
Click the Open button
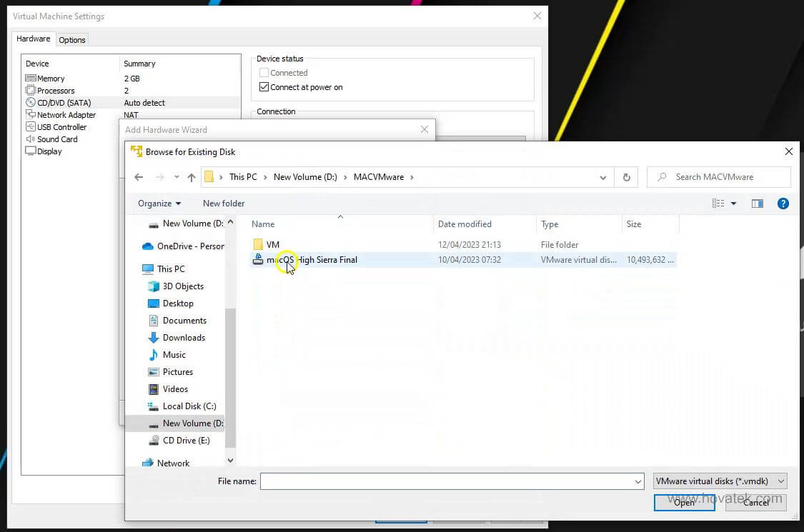pos(683,502)
